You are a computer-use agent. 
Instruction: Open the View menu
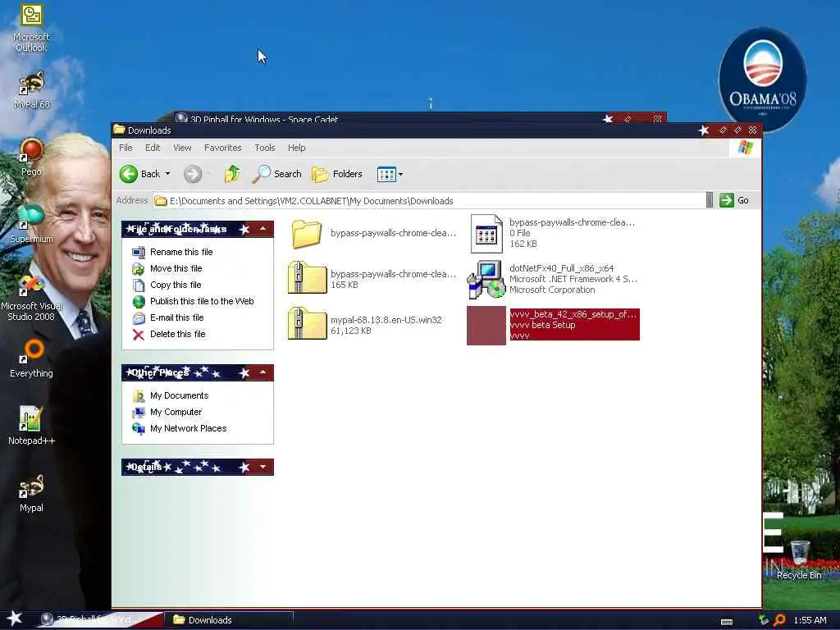pos(182,148)
